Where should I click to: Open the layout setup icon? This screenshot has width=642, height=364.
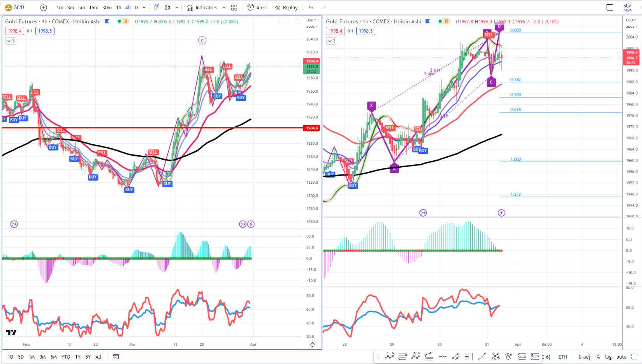click(610, 7)
